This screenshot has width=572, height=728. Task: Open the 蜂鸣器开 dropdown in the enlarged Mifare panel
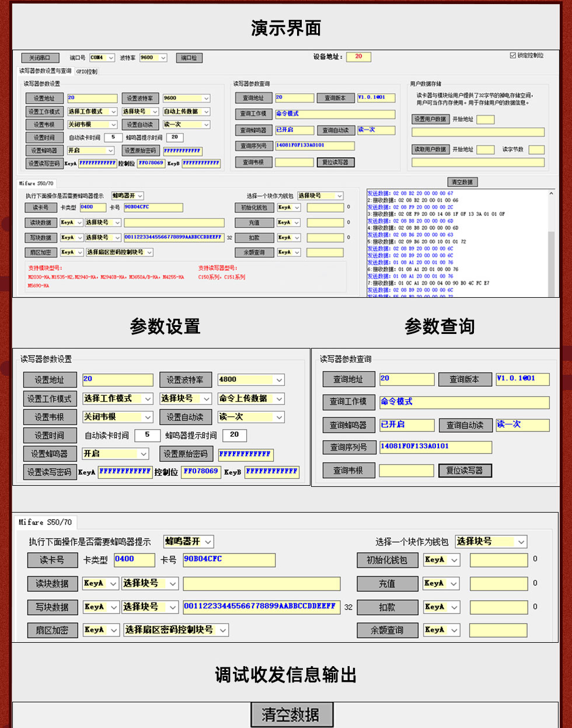pyautogui.click(x=189, y=542)
